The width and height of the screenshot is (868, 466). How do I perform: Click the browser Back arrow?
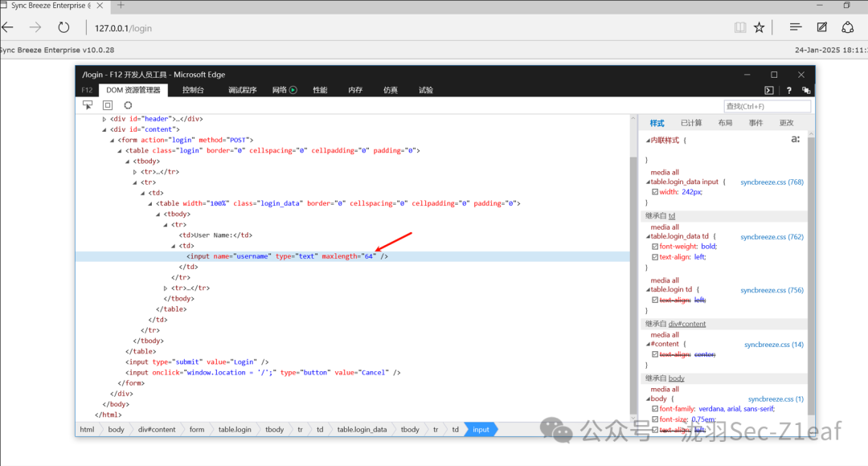click(x=8, y=27)
